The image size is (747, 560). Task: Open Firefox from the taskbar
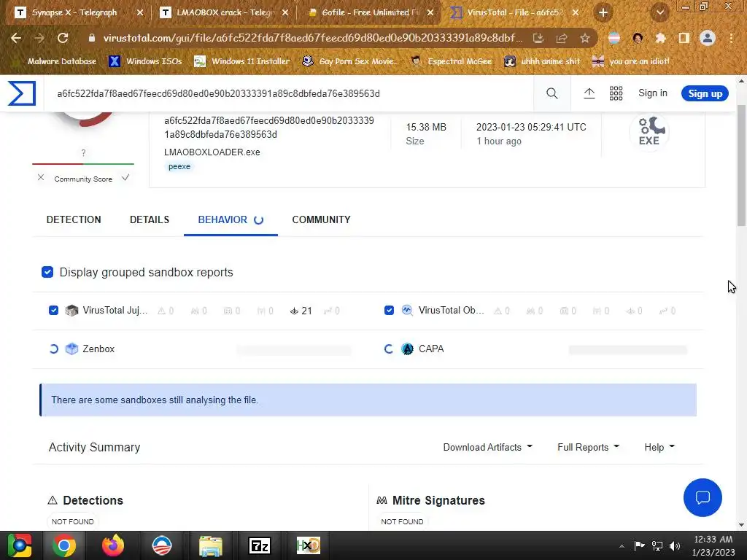[x=113, y=545]
